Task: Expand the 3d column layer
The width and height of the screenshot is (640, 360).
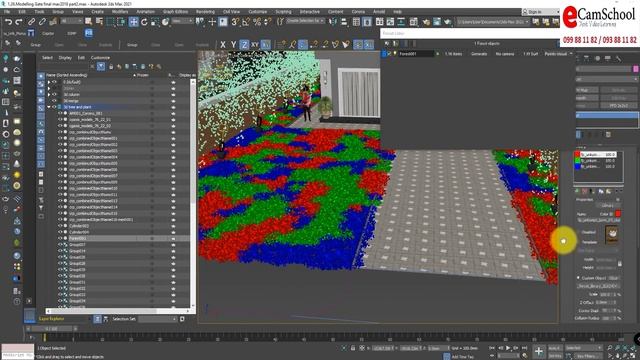Action: coord(49,94)
